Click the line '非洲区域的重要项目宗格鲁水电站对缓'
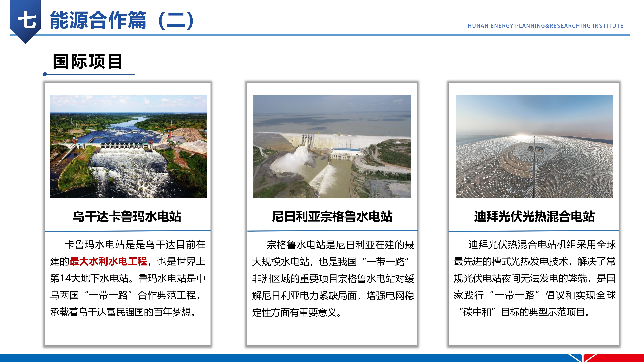644x362 pixels. (333, 279)
